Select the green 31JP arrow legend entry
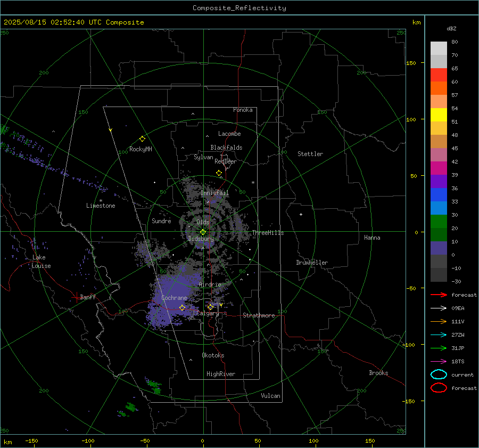Screen dimensions: 479x448 (439, 348)
